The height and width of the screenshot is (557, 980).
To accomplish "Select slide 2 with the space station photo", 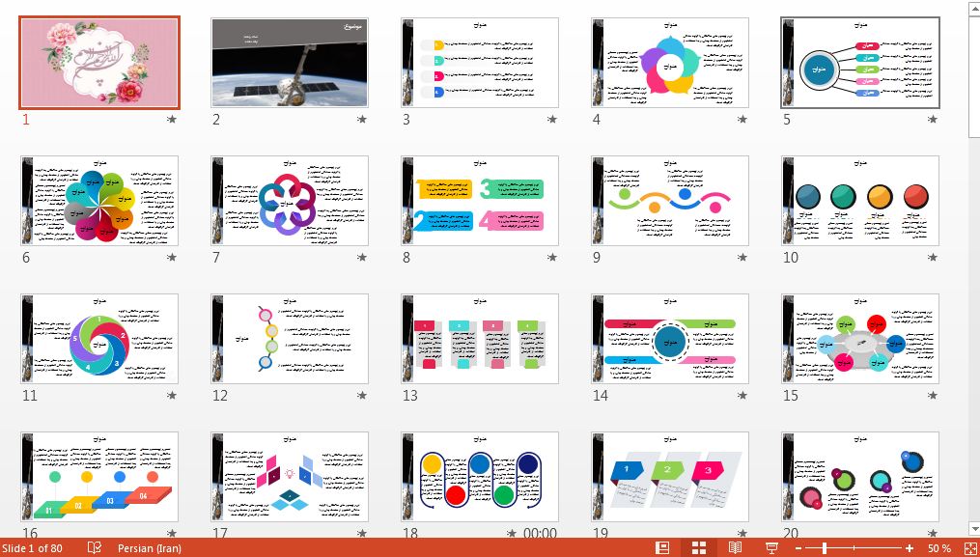I will 290,62.
